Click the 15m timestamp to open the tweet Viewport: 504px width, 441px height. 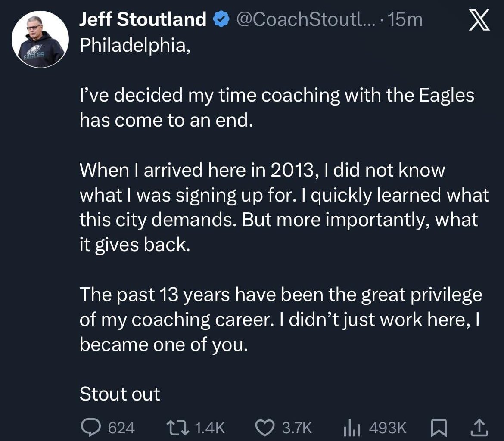tap(405, 18)
